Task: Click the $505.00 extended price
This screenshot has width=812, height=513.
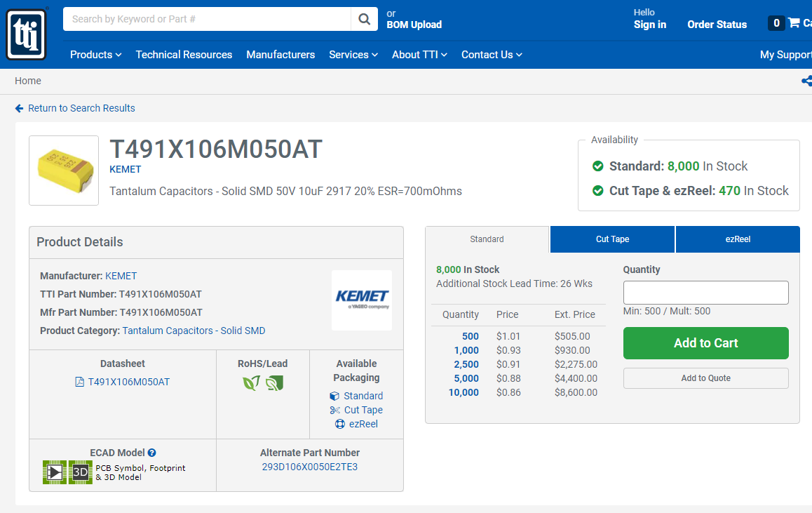Action: [572, 336]
